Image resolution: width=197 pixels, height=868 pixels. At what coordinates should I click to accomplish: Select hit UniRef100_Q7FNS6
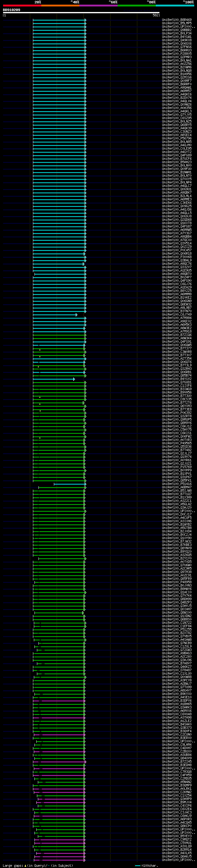(x=177, y=47)
